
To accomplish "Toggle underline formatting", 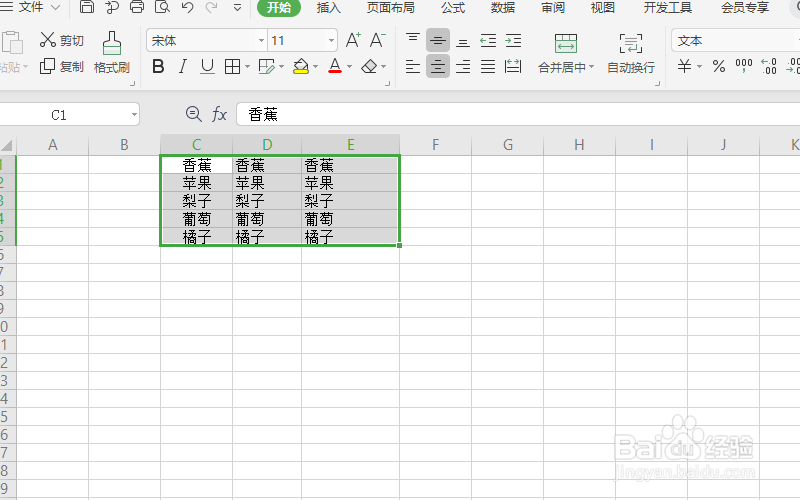I will click(207, 66).
